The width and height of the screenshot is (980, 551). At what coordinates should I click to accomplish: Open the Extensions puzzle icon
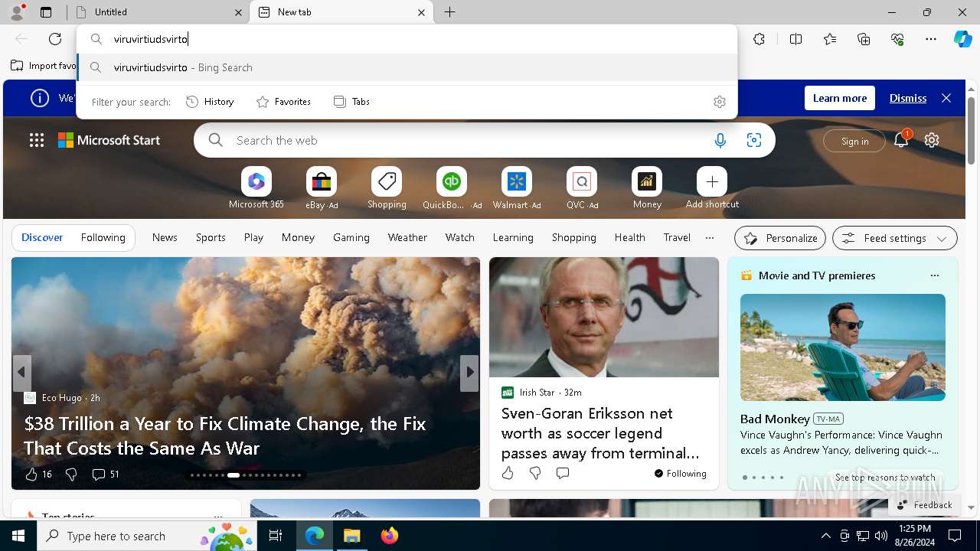tap(759, 39)
